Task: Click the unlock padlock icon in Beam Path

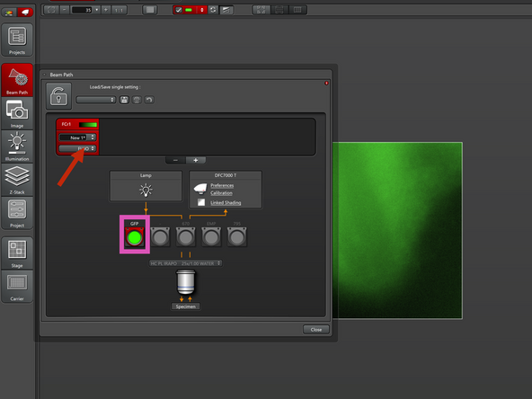Action: pyautogui.click(x=58, y=95)
